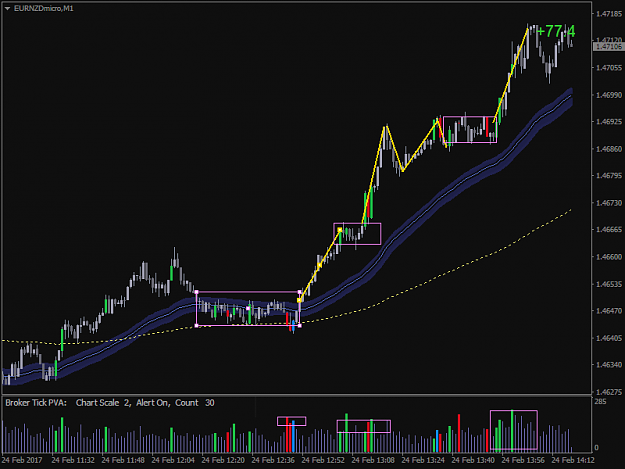Select the bottom-left handle of large consolidation rectangle
This screenshot has width=625, height=469.
197,326
